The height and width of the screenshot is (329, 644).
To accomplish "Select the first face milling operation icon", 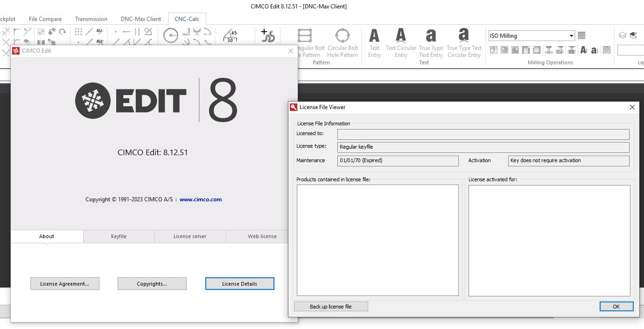I will [493, 50].
